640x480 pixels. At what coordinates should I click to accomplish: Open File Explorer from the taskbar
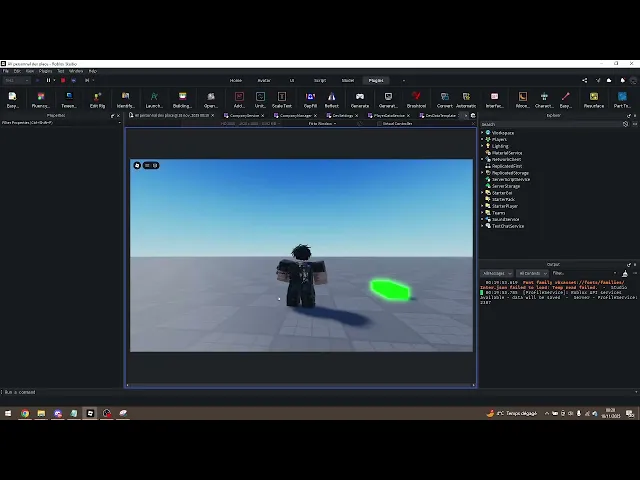click(x=41, y=413)
